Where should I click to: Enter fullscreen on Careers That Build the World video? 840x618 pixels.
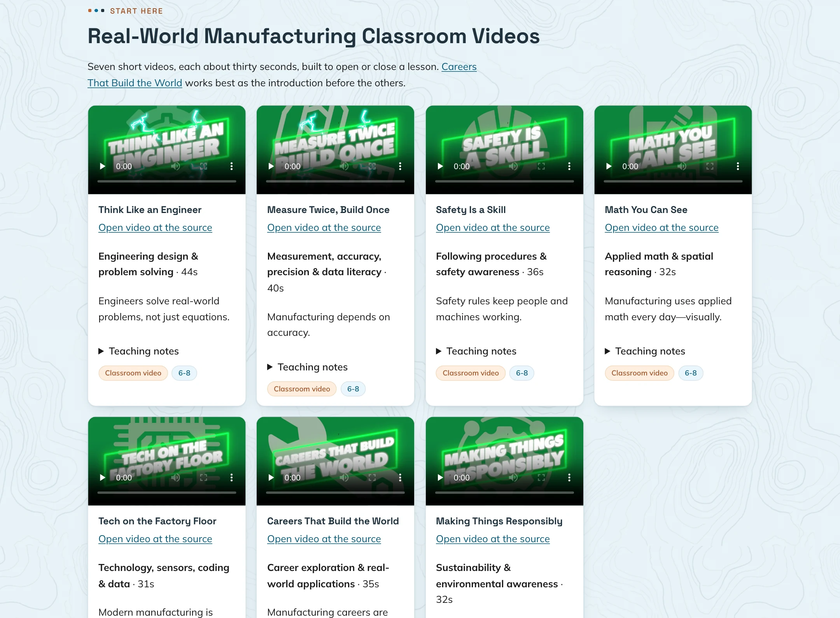(x=372, y=477)
